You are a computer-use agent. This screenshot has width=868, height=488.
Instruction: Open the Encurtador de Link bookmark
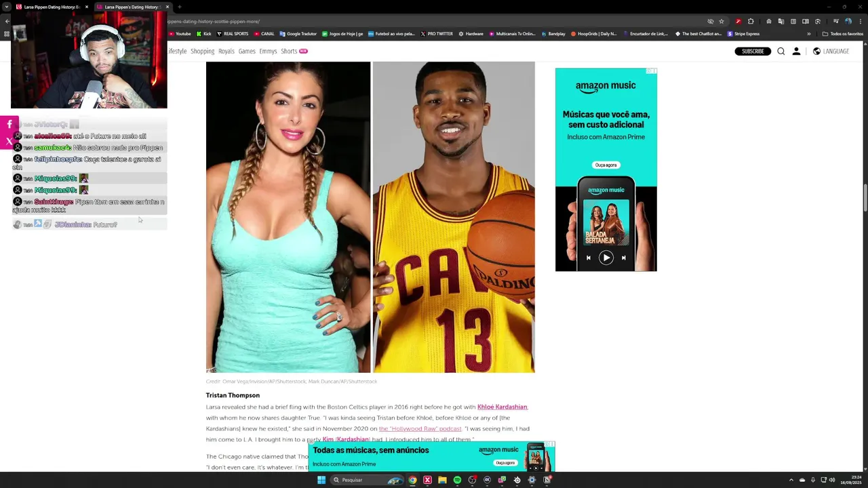point(646,34)
